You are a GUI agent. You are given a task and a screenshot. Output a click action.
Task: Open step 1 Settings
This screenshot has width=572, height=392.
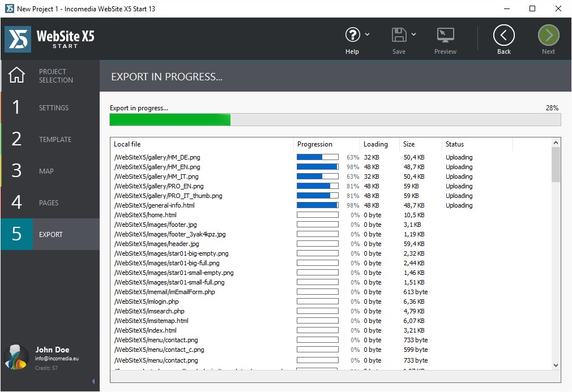(50, 107)
